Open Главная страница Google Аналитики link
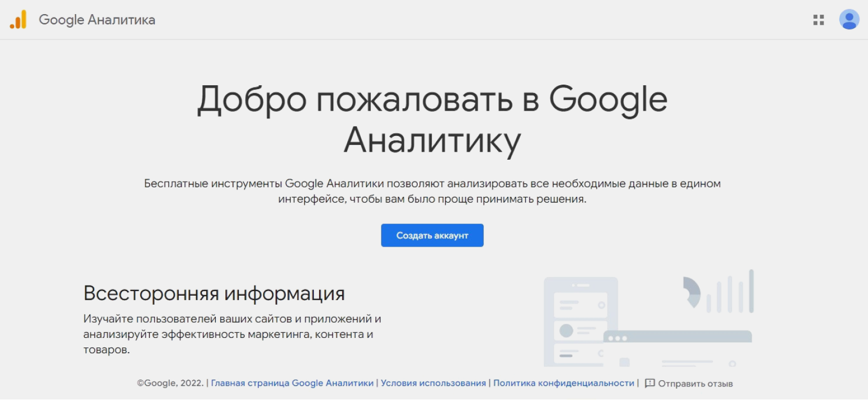The height and width of the screenshot is (400, 868). tap(292, 383)
